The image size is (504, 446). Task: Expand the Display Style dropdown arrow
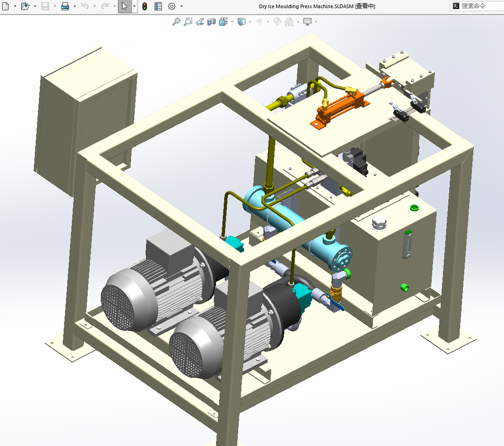(x=250, y=22)
